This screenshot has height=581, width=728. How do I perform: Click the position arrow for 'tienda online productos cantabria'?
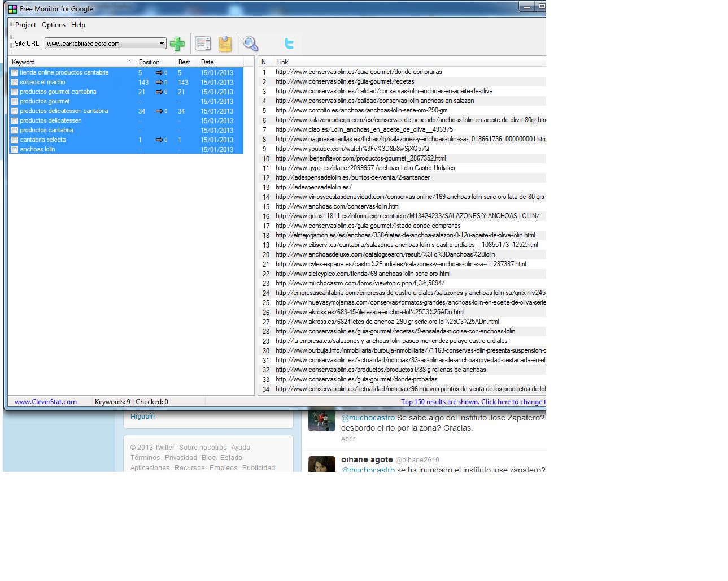[x=159, y=72]
